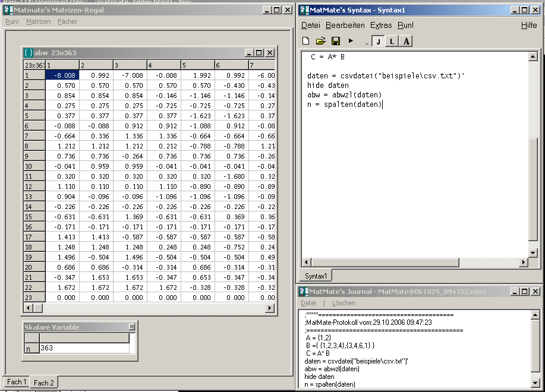This screenshot has width=545, height=392.
Task: Click Löschen in the Journal window
Action: coord(344,303)
